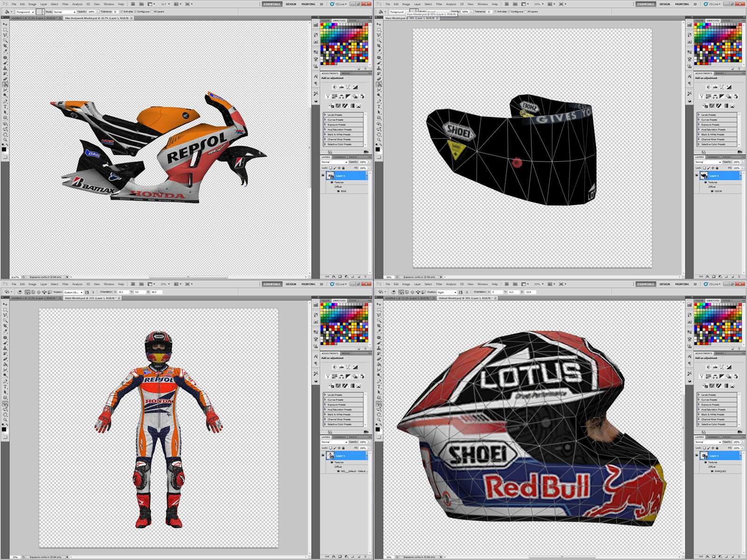Expand Levels Presets in bike window
The image size is (747, 560).
(x=325, y=114)
